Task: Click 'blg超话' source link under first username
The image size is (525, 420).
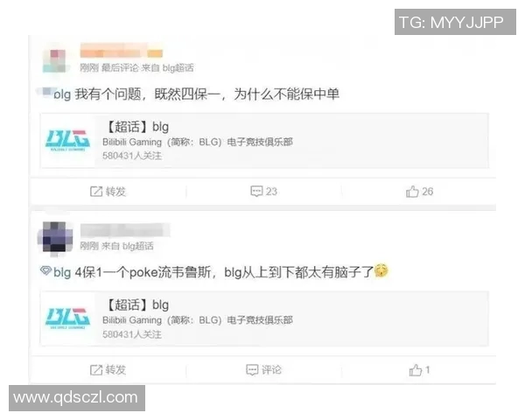Action: [x=178, y=68]
